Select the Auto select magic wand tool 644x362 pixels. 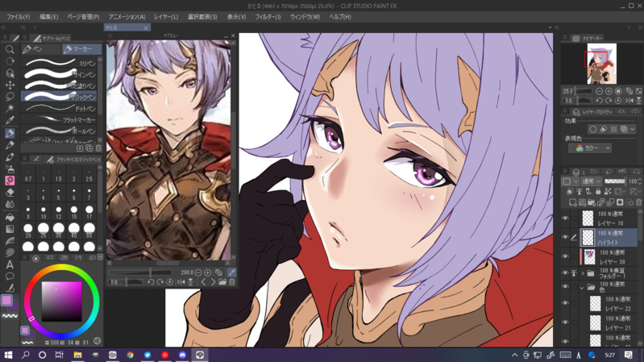tap(10, 109)
